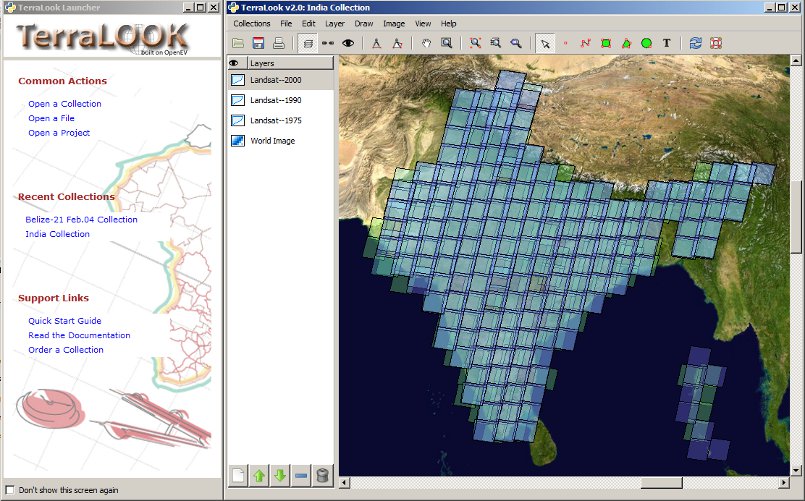Check the 'Don't show this screen again' checkbox
Screen dimensions: 805x501
pos(10,490)
